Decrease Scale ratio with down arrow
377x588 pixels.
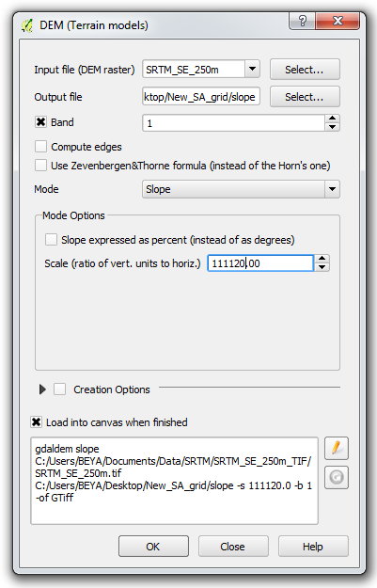click(x=322, y=267)
